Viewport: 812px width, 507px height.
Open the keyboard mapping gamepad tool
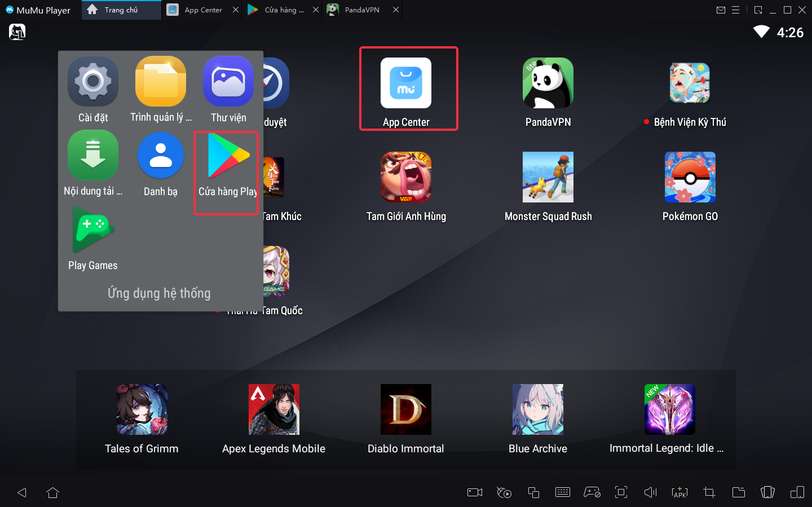[x=592, y=492]
